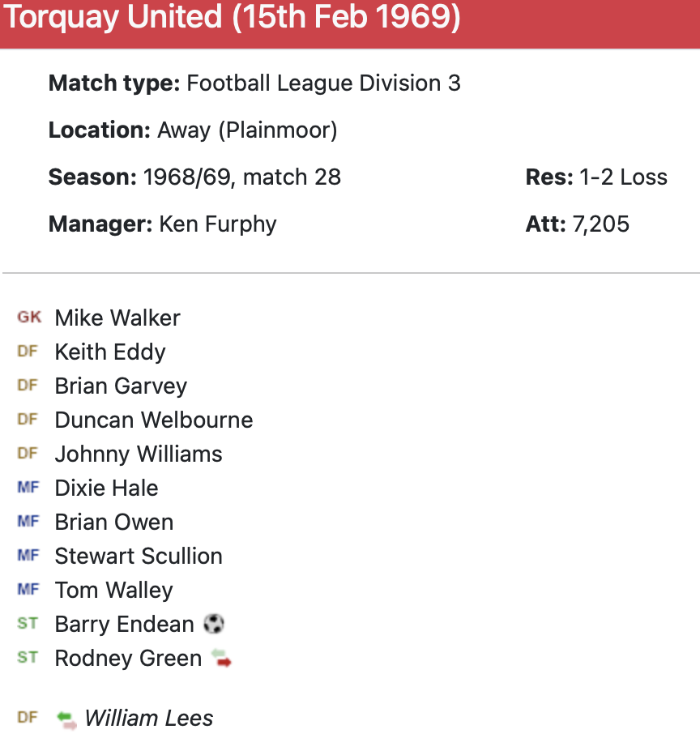Click the DF icon beside William Lees
The width and height of the screenshot is (700, 755).
click(x=28, y=718)
